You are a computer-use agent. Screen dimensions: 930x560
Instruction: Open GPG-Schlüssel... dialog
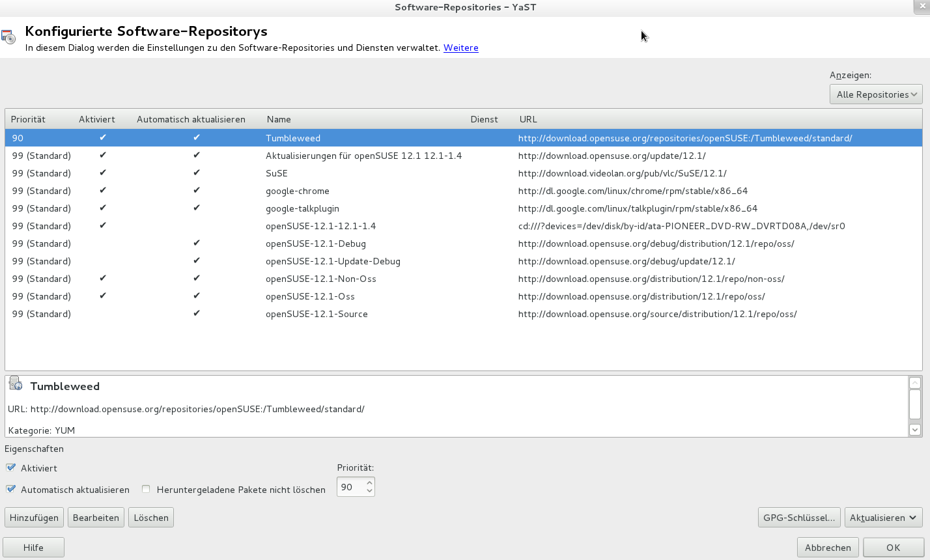point(799,518)
